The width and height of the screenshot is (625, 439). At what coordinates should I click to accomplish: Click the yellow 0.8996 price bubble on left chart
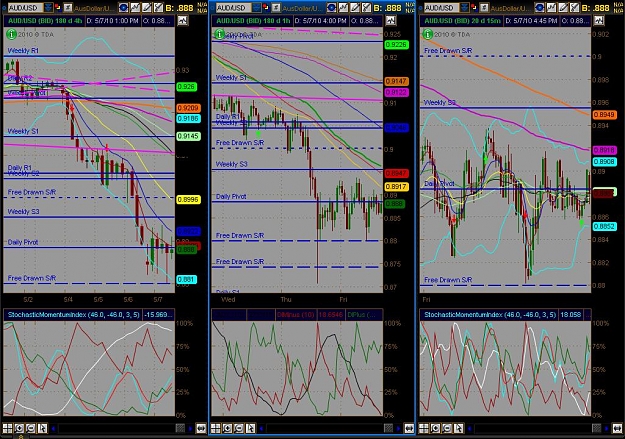188,199
